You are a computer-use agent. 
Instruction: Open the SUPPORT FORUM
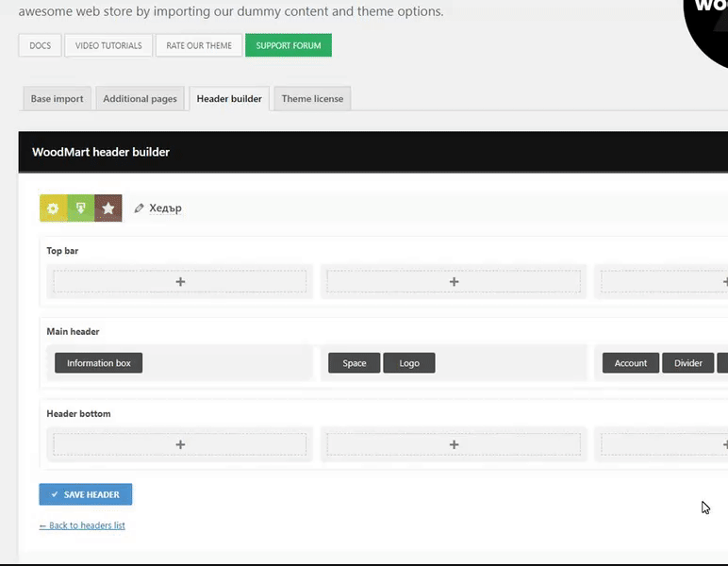[289, 45]
